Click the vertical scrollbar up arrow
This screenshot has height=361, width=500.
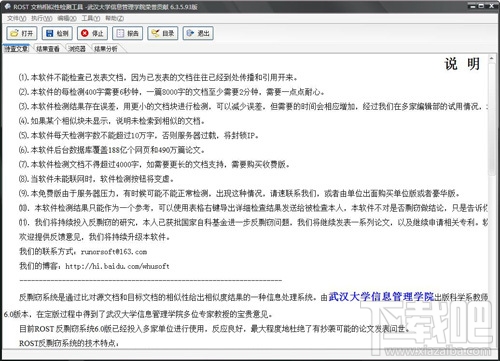pos(492,58)
